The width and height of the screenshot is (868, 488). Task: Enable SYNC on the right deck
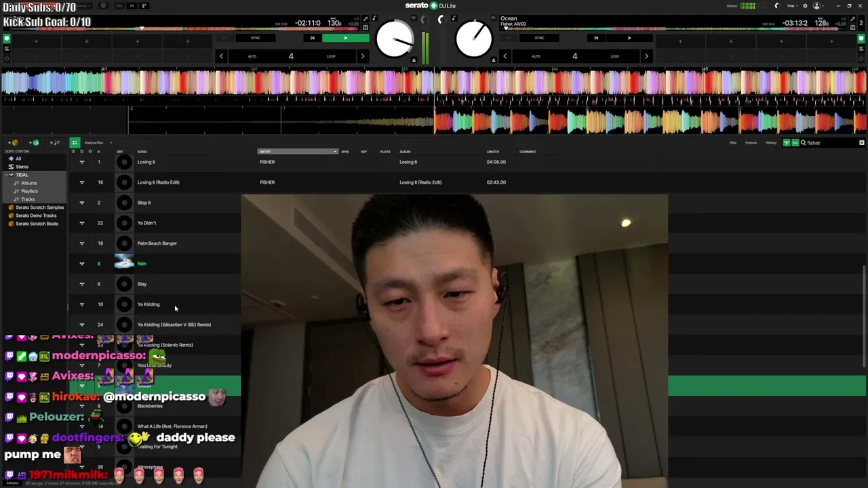coord(539,38)
